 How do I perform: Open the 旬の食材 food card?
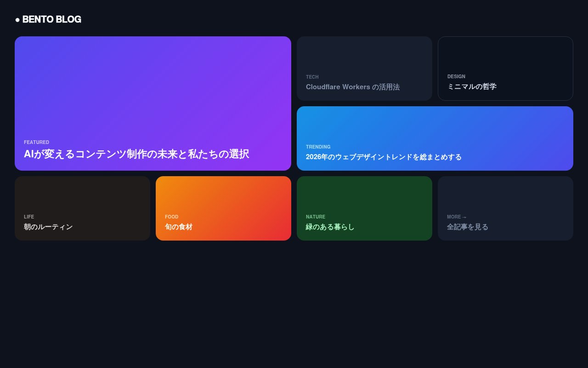223,208
